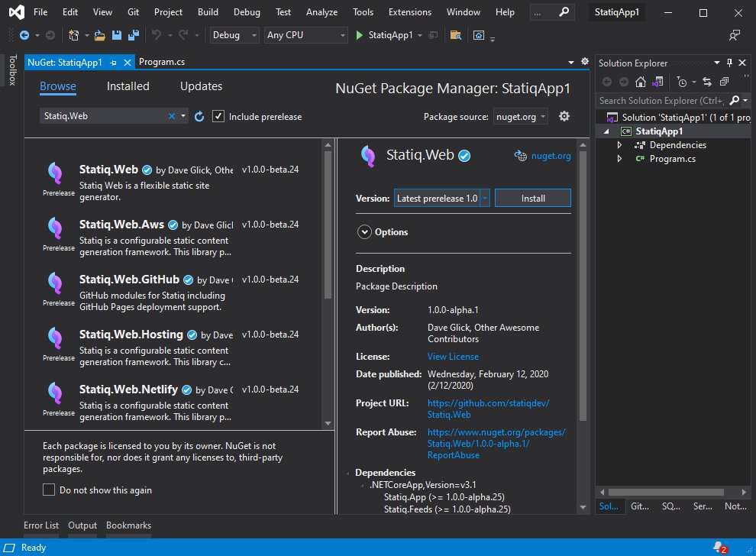Click the New Project toolbar icon
Screen dimensions: 756x556
74,35
